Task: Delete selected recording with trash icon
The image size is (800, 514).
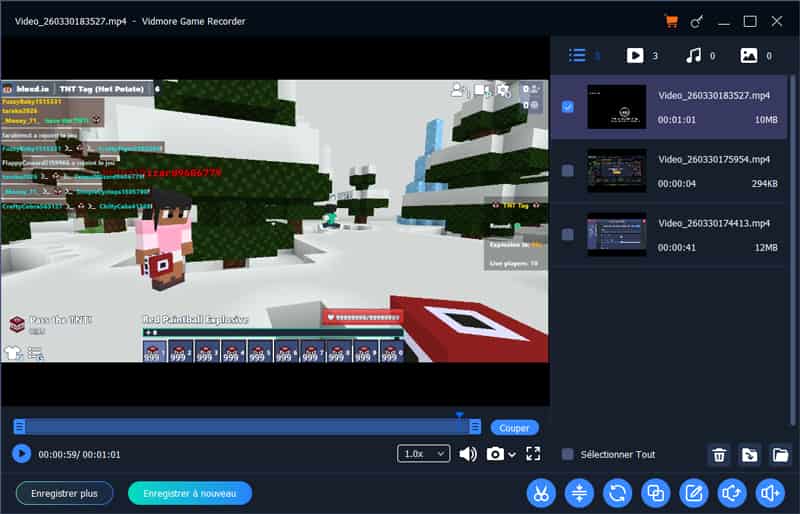Action: (718, 455)
